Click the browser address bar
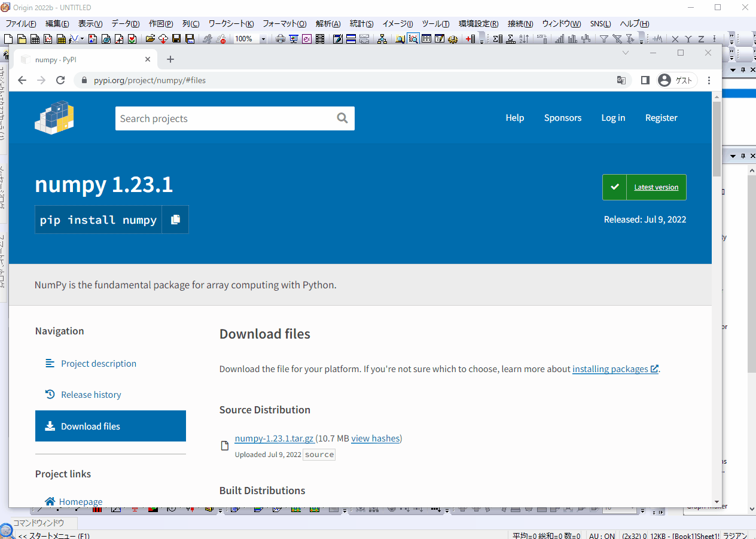 353,80
